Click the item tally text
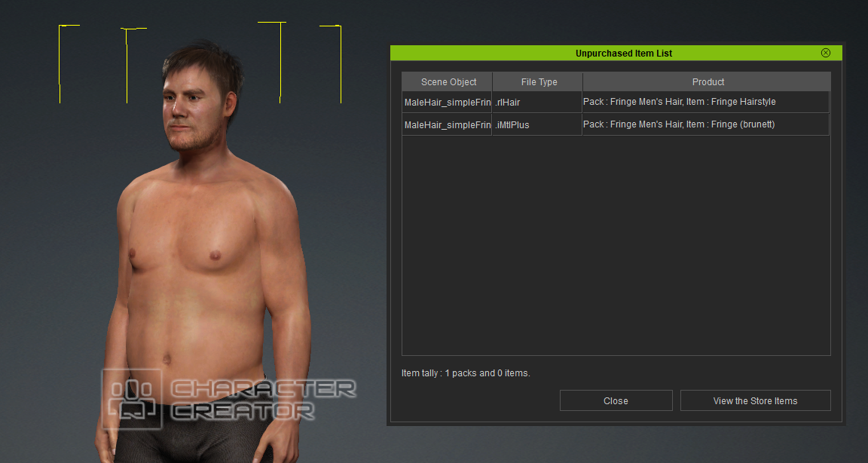868x463 pixels. (466, 373)
